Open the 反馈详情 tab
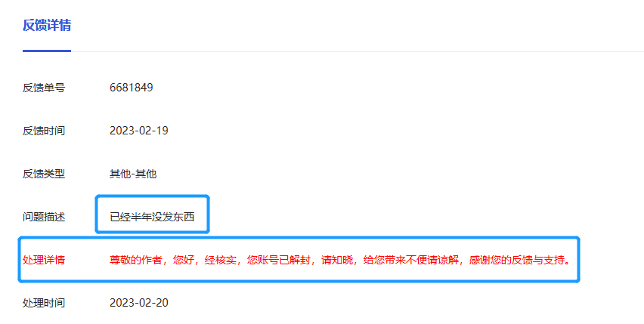Screen dimensions: 644x324 point(47,26)
